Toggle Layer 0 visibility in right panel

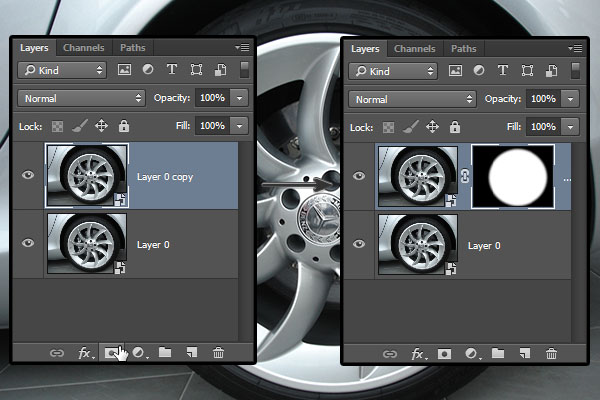pyautogui.click(x=359, y=243)
